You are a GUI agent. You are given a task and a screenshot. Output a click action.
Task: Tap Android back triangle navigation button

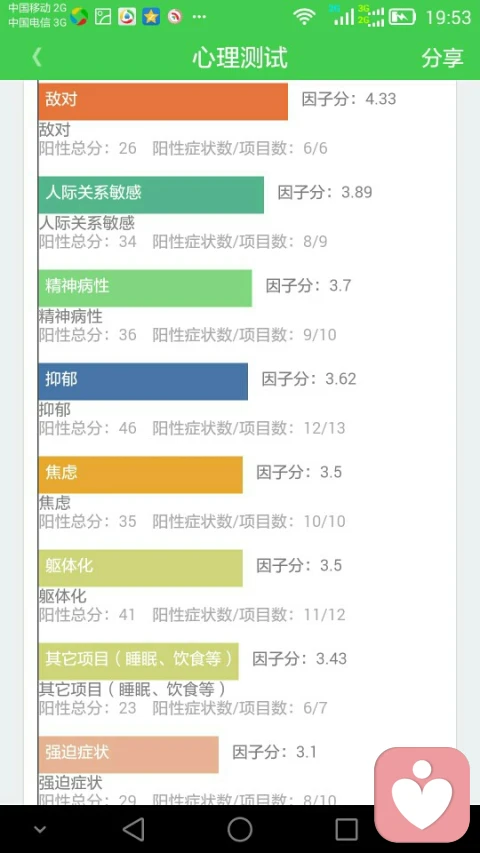[x=133, y=829]
